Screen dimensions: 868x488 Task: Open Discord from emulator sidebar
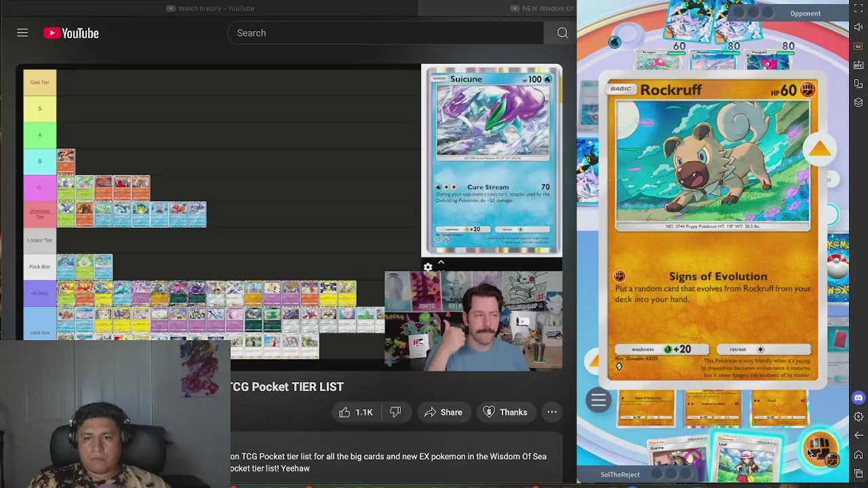point(859,398)
